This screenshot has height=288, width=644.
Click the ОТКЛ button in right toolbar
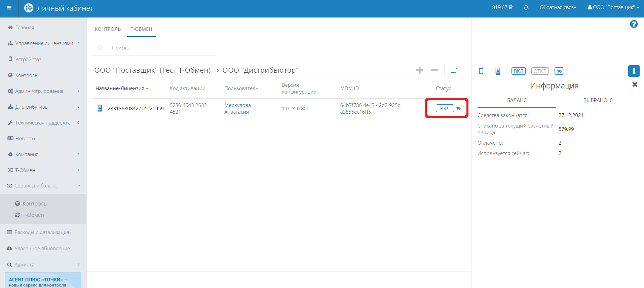(540, 71)
